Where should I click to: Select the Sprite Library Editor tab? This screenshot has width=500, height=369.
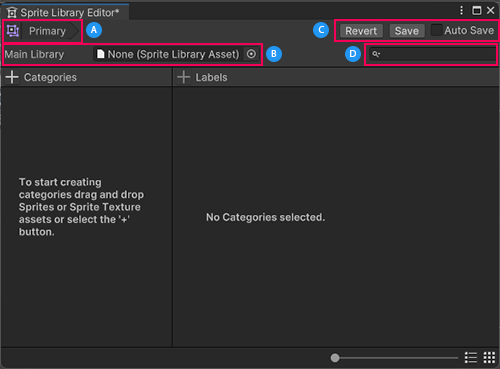[x=65, y=12]
